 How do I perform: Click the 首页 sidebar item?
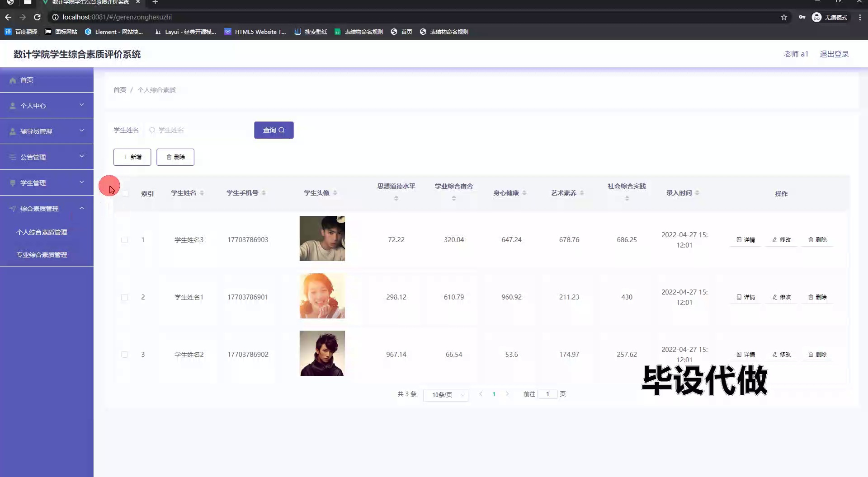[47, 80]
